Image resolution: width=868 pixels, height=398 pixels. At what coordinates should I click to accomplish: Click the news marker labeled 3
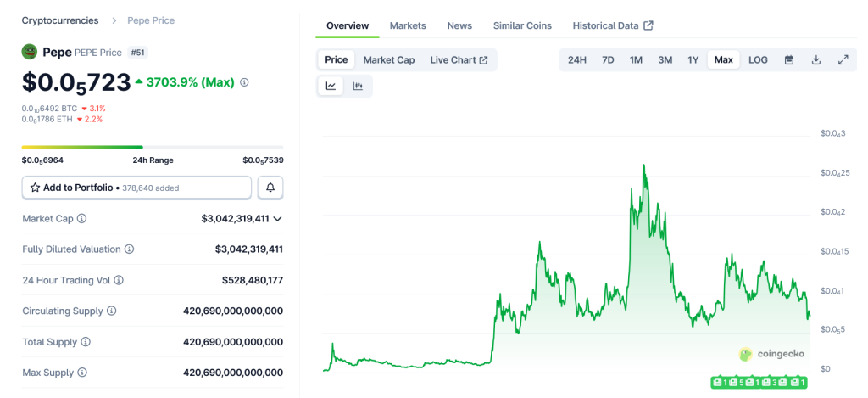tap(770, 382)
